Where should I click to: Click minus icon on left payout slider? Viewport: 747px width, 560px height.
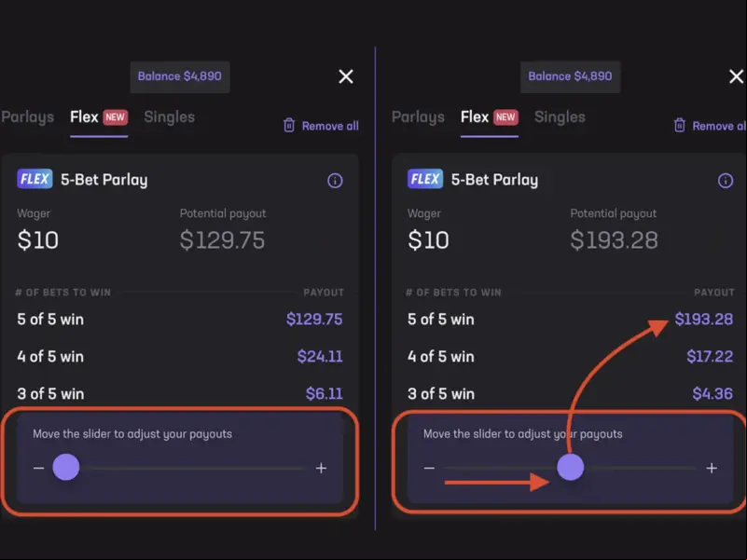pos(38,468)
